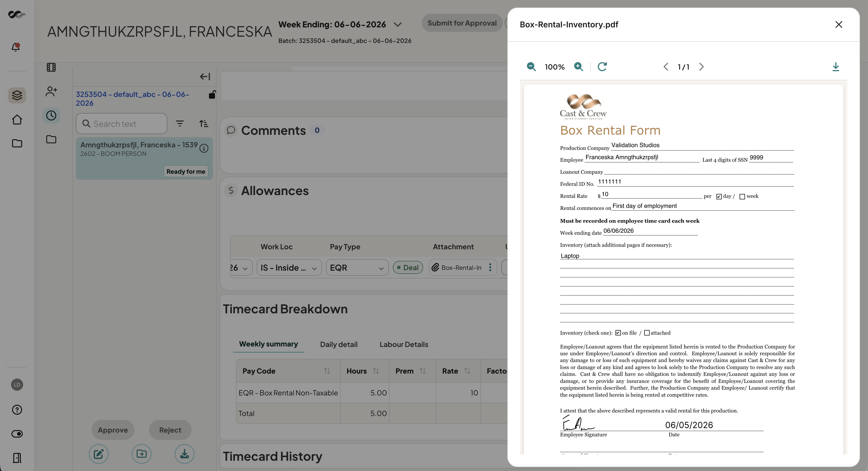868x471 pixels.
Task: Click the 2602 - BOOM PERSON text
Action: (x=113, y=154)
